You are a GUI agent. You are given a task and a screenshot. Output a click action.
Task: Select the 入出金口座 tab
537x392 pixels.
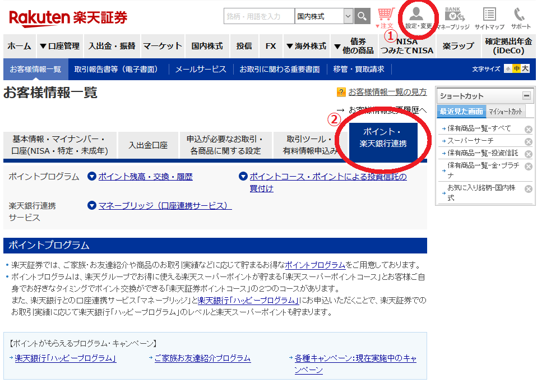tap(148, 145)
